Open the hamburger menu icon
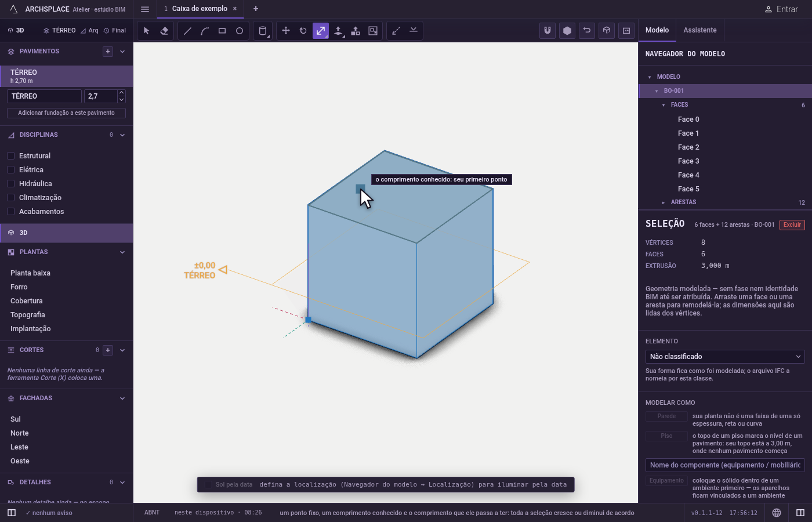Viewport: 812px width, 522px height. (145, 9)
